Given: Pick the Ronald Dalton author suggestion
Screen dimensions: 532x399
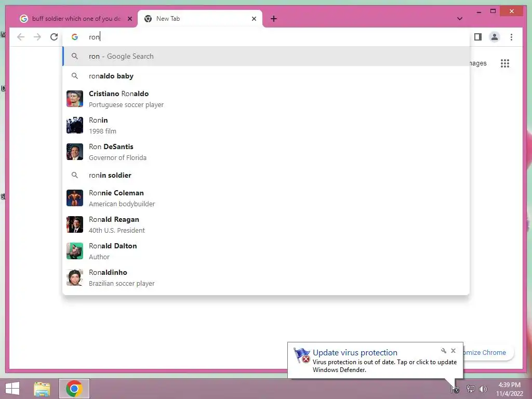Looking at the screenshot, I should (x=266, y=251).
